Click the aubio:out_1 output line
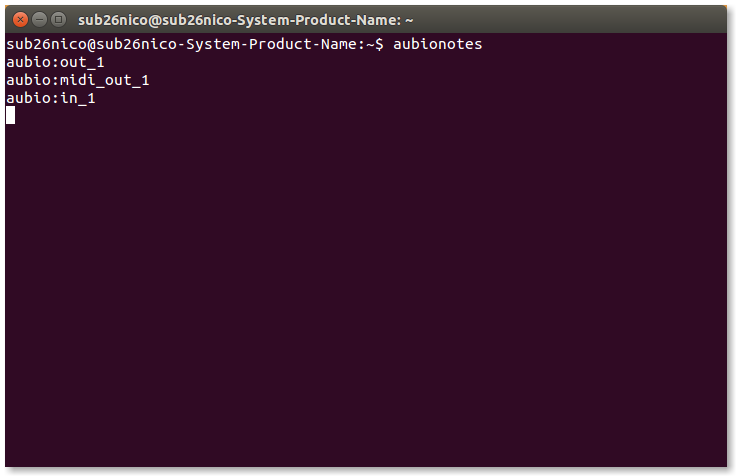The height and width of the screenshot is (476, 736). pyautogui.click(x=55, y=62)
